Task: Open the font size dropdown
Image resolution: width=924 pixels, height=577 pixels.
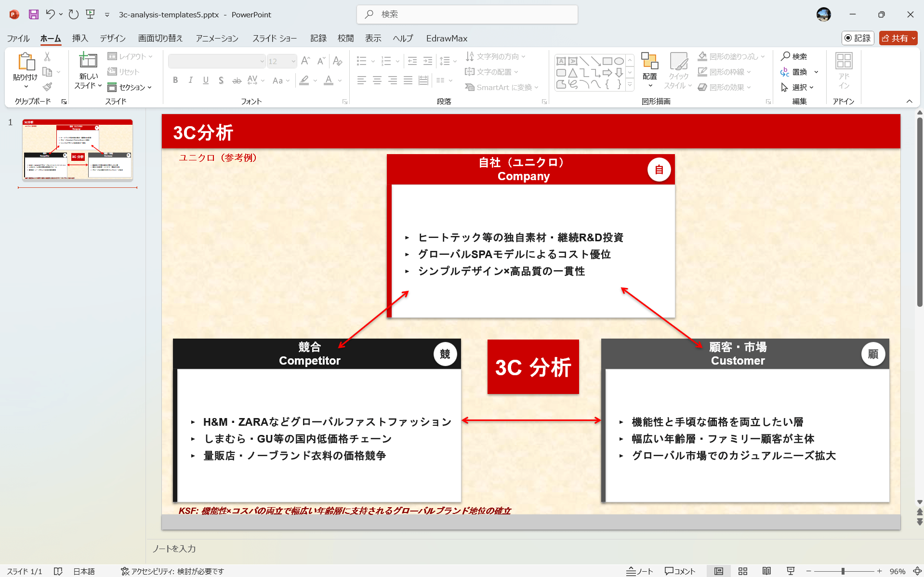Action: (293, 61)
